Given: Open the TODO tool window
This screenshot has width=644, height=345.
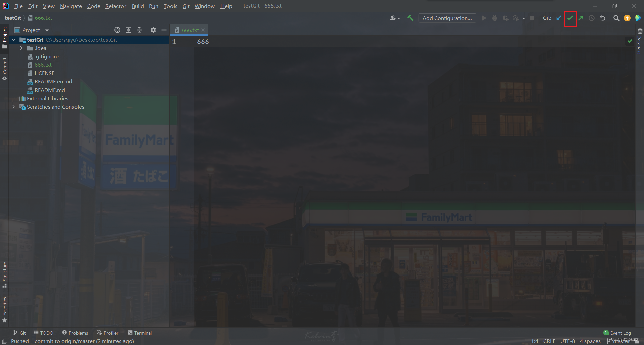Looking at the screenshot, I should point(44,333).
